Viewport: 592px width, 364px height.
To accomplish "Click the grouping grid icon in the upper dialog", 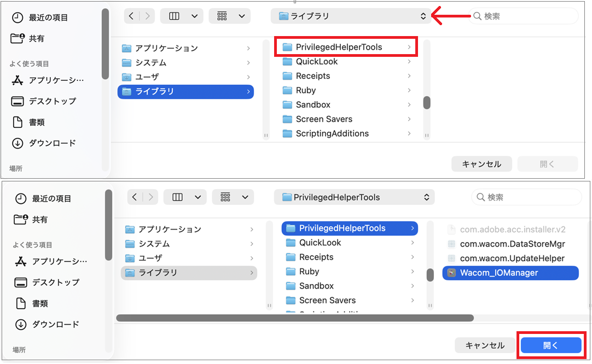I will (x=222, y=16).
